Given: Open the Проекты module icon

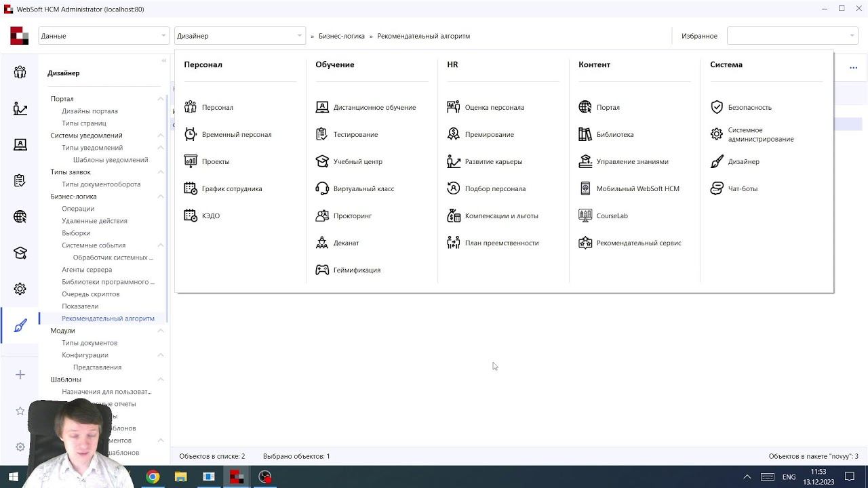Looking at the screenshot, I should [191, 161].
